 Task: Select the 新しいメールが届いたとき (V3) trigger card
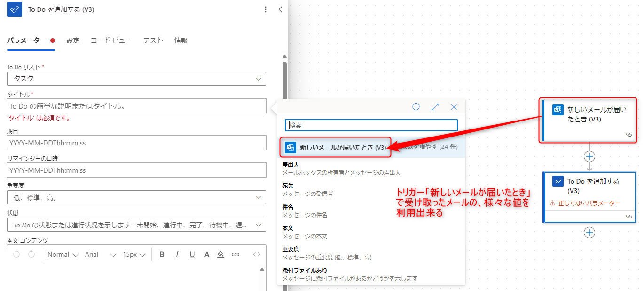(589, 120)
